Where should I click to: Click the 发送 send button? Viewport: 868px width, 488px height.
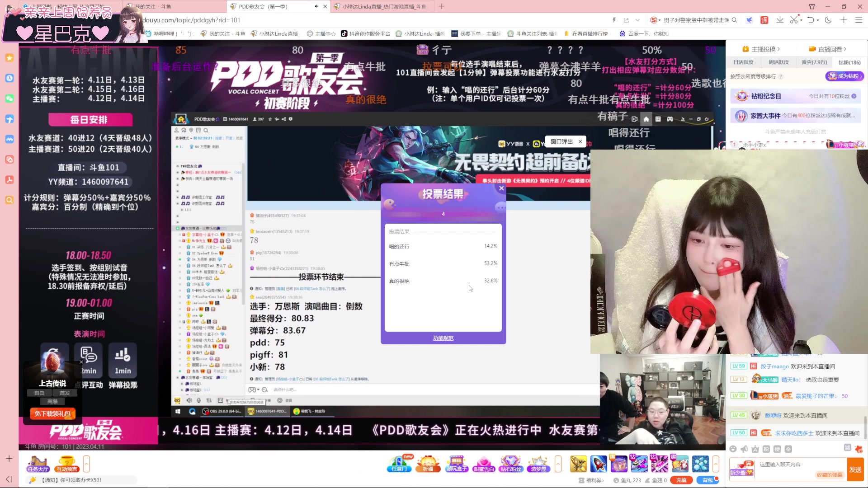pos(855,469)
